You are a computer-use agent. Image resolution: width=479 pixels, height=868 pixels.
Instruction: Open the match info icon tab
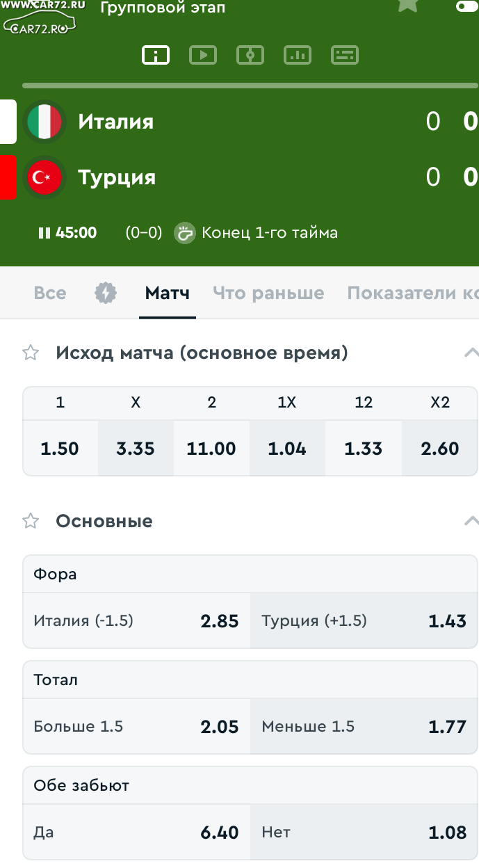pos(156,55)
